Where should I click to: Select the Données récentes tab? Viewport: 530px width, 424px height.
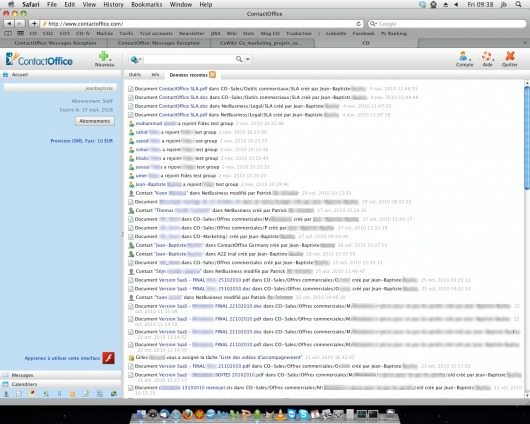point(188,75)
